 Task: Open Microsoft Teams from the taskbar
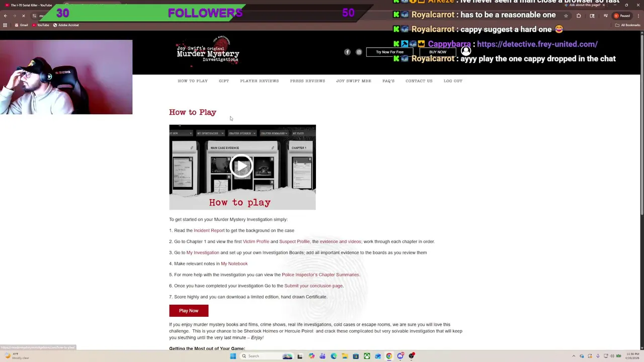323,356
